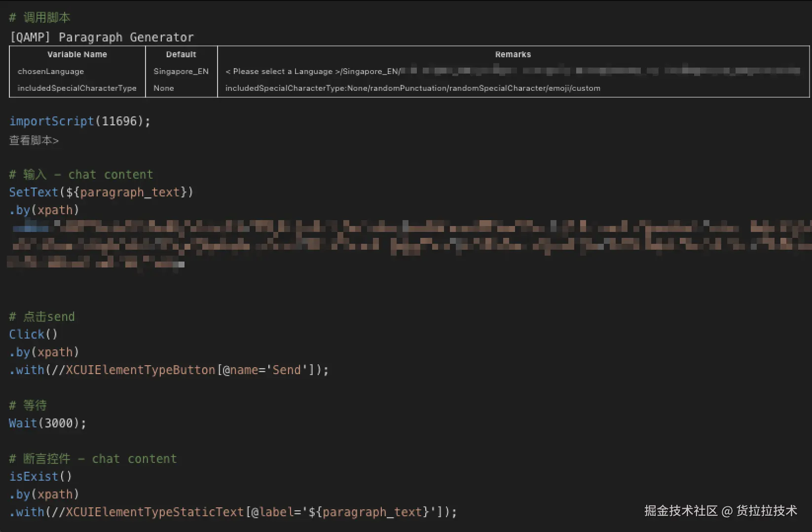Click the '< Please select a Language >' remark
Screen dimensions: 812x532
(283, 72)
